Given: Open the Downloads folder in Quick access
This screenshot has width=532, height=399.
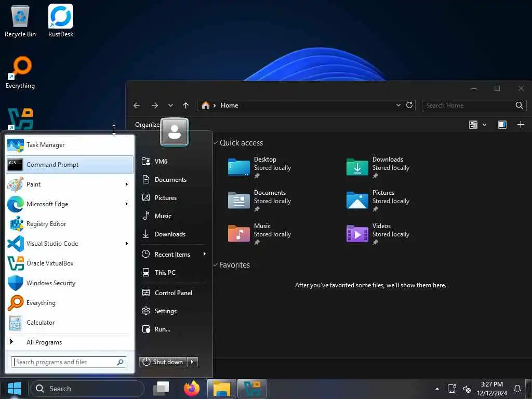Looking at the screenshot, I should click(x=378, y=168).
